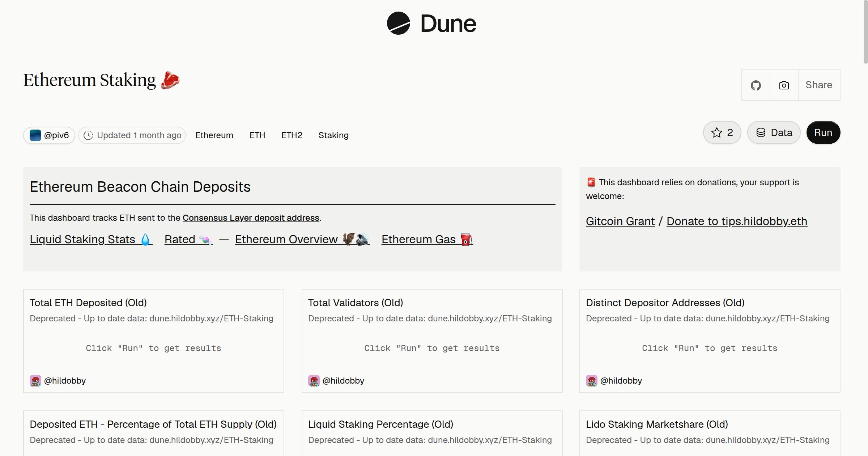
Task: Select the Staking tag
Action: [x=333, y=135]
